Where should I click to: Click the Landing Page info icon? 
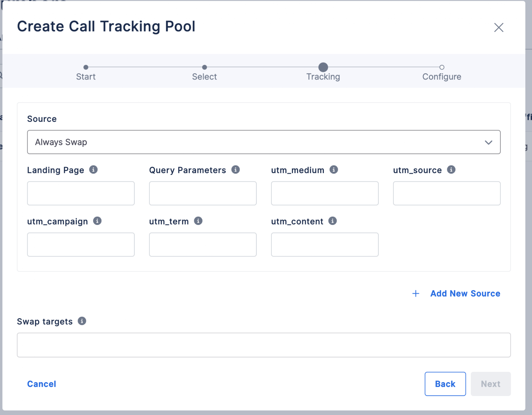click(x=93, y=170)
